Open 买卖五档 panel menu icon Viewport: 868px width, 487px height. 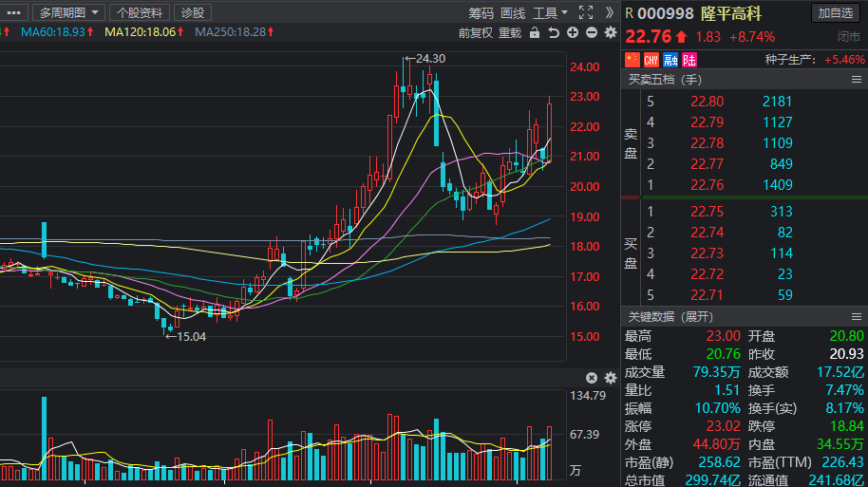coord(857,80)
